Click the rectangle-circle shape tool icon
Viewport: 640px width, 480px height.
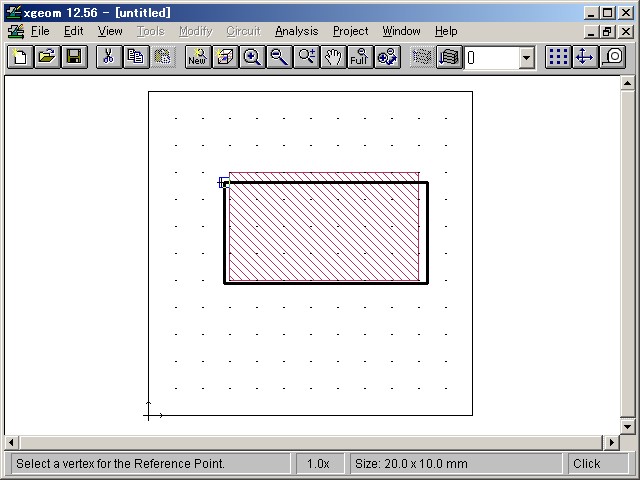[612, 57]
